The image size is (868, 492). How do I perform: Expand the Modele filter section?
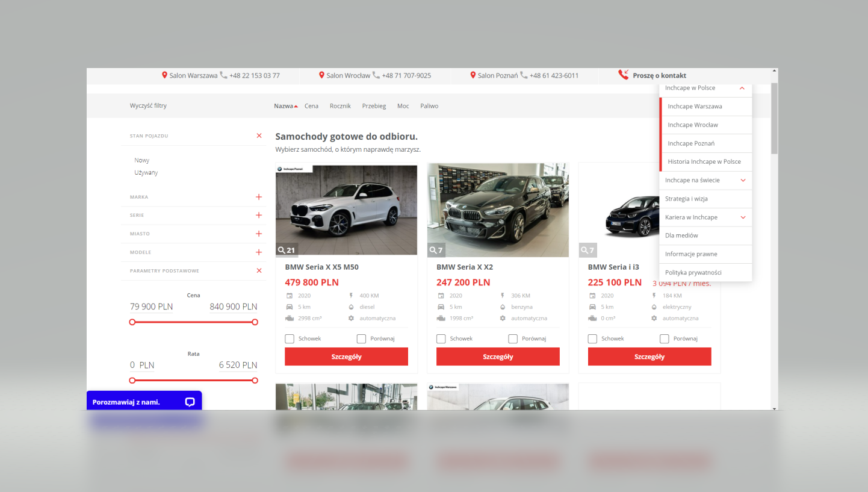coord(259,252)
